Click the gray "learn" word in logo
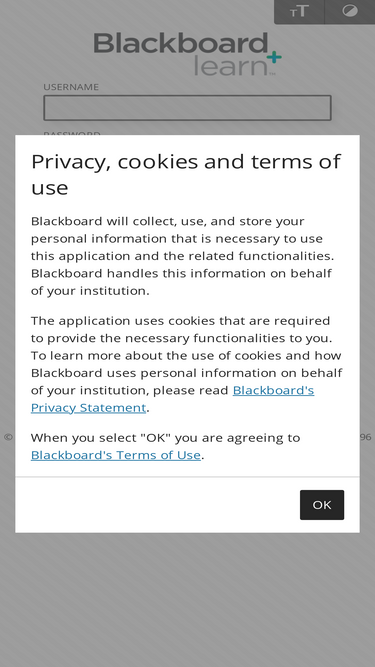Viewport: 375px width, 667px height. click(x=230, y=66)
